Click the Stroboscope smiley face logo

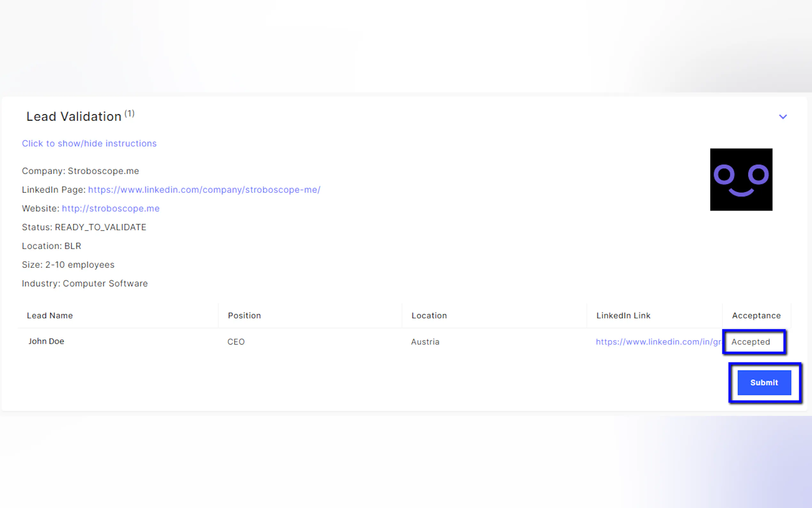click(741, 179)
